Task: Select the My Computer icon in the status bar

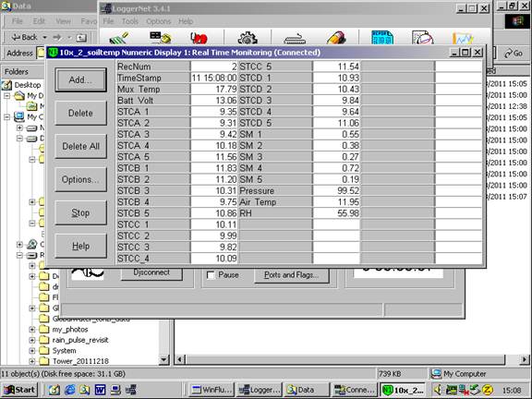Action: coord(436,373)
